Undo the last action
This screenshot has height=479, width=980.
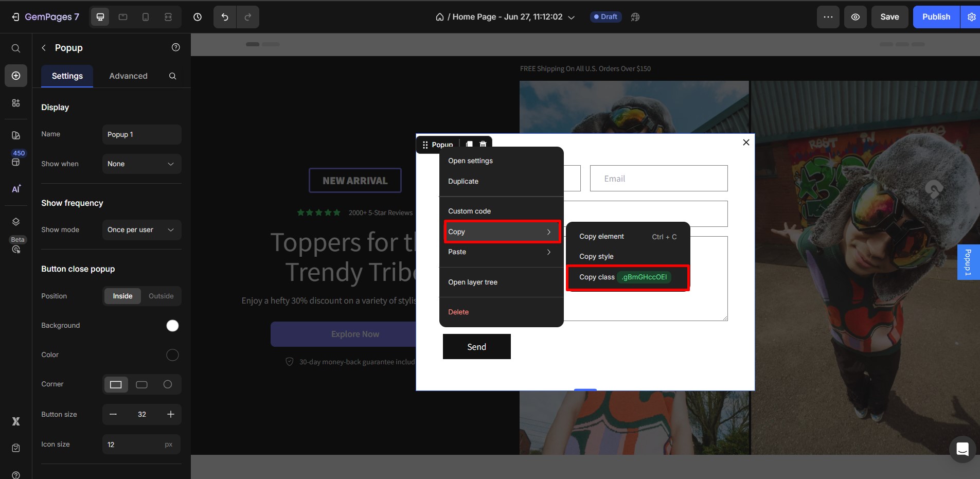click(x=224, y=16)
